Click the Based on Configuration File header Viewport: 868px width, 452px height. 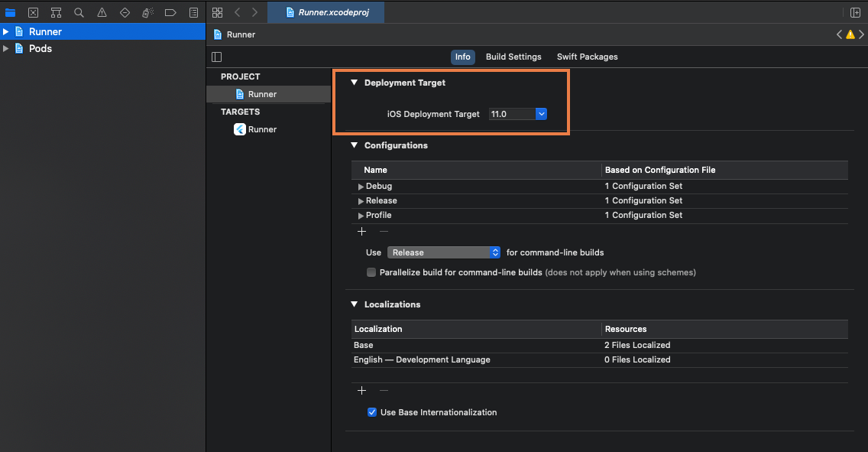(x=725, y=170)
